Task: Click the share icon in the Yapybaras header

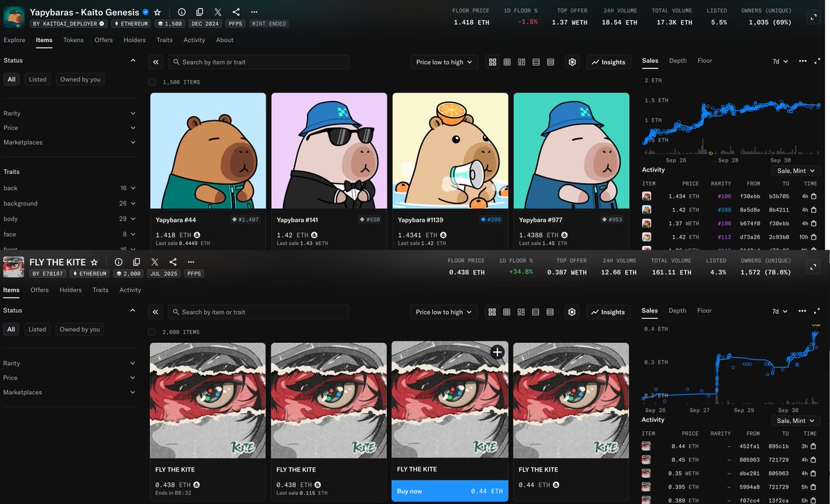Action: (x=237, y=12)
